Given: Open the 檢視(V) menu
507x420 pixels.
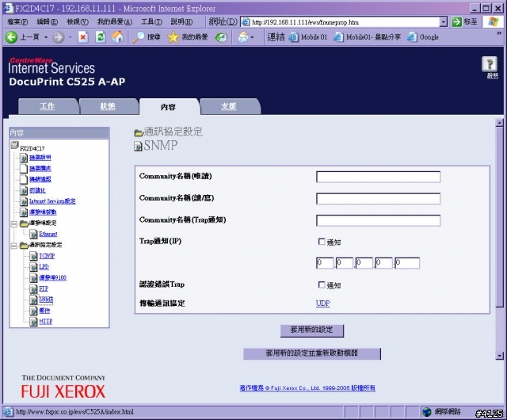Looking at the screenshot, I should coord(78,22).
